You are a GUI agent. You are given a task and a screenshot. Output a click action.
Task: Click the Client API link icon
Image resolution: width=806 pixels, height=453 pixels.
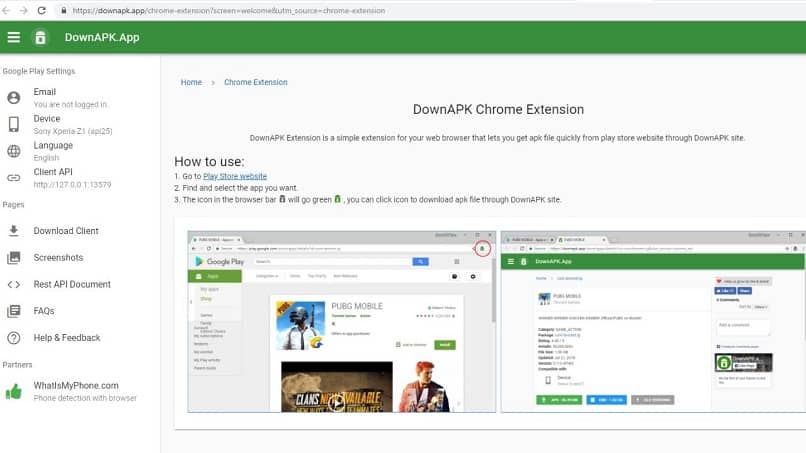(14, 178)
